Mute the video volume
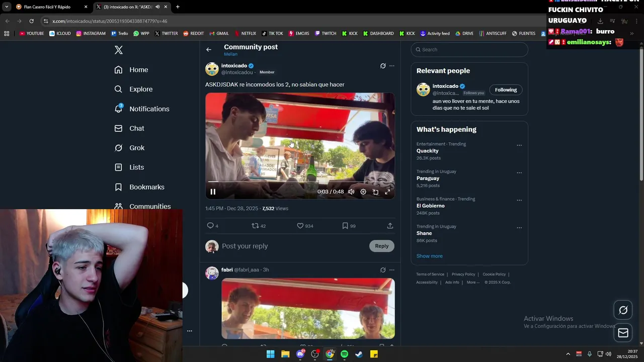 (x=351, y=192)
